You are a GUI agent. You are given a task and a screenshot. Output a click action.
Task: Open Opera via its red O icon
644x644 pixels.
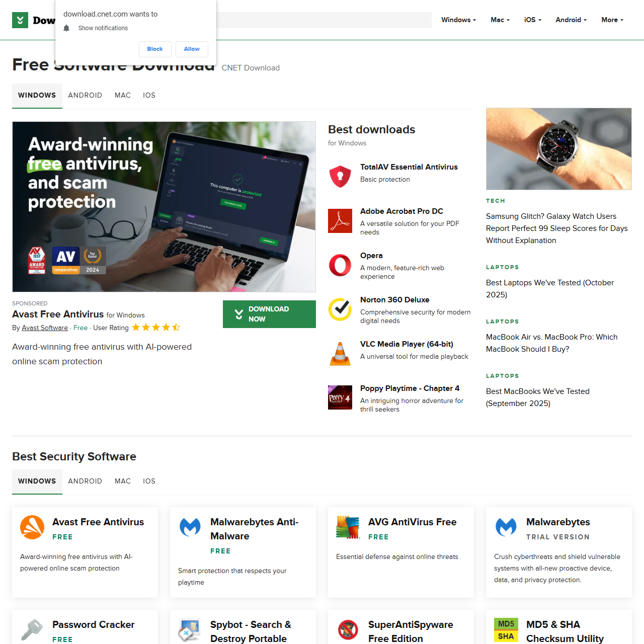click(x=340, y=265)
